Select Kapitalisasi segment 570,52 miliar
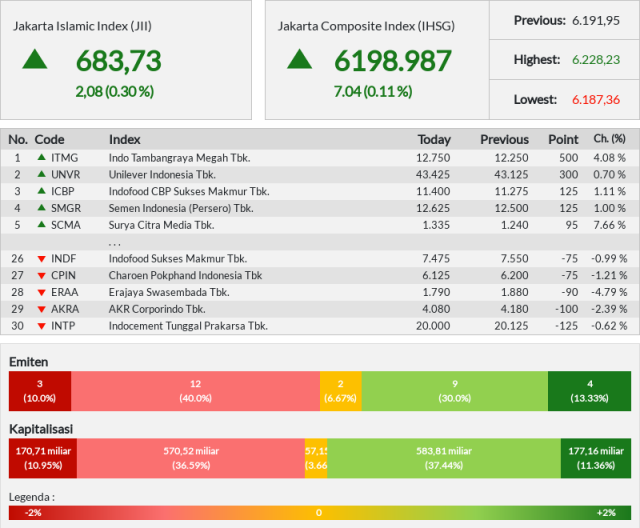 (191, 458)
